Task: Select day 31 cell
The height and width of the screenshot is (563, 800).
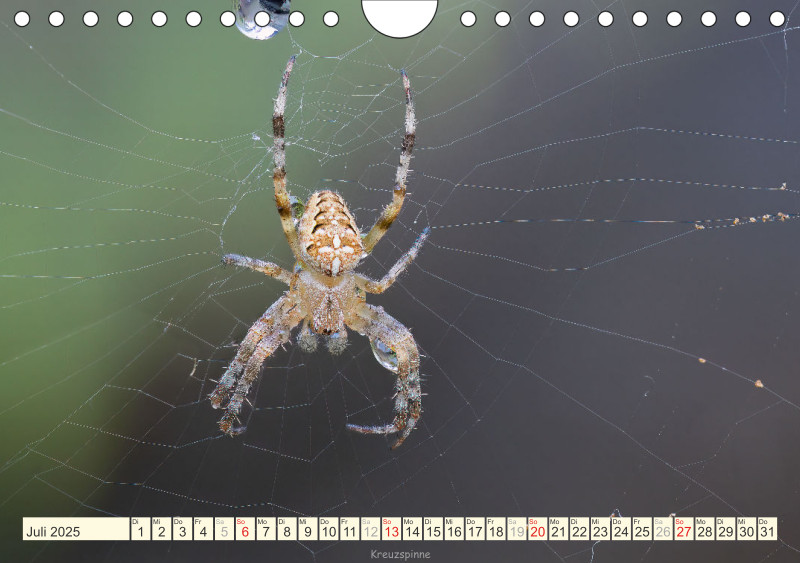Action: pyautogui.click(x=767, y=529)
